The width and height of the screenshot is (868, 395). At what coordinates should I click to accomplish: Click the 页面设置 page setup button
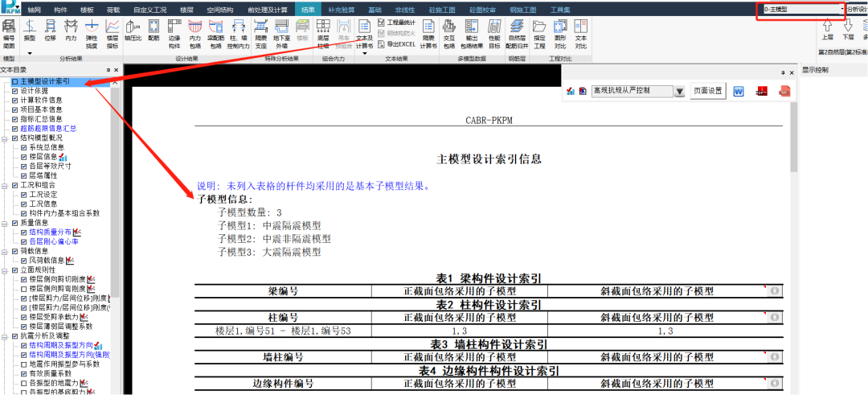(x=709, y=91)
